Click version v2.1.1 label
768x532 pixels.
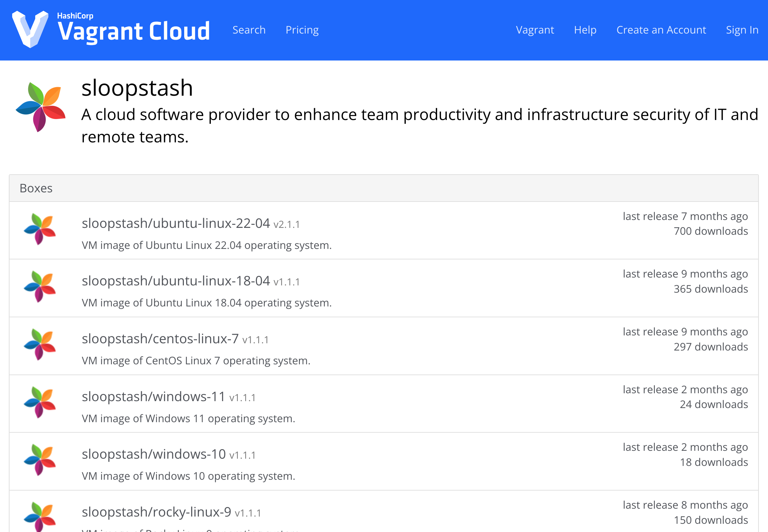point(286,225)
